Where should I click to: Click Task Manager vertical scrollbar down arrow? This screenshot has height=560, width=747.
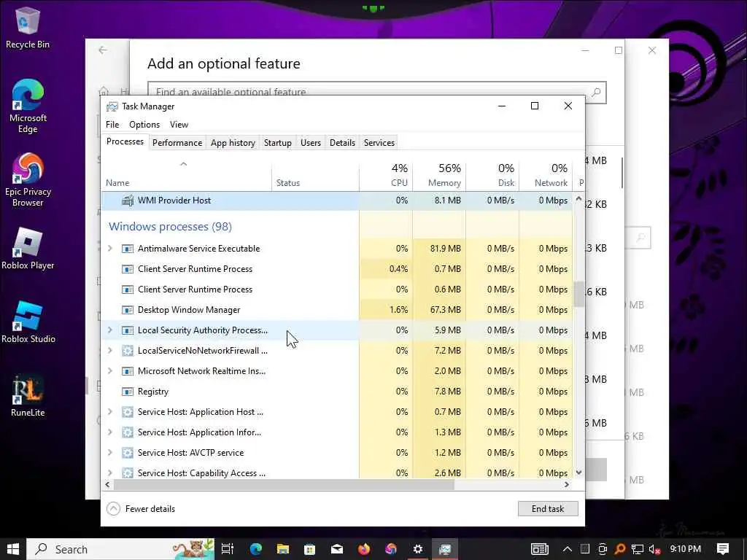tap(578, 472)
